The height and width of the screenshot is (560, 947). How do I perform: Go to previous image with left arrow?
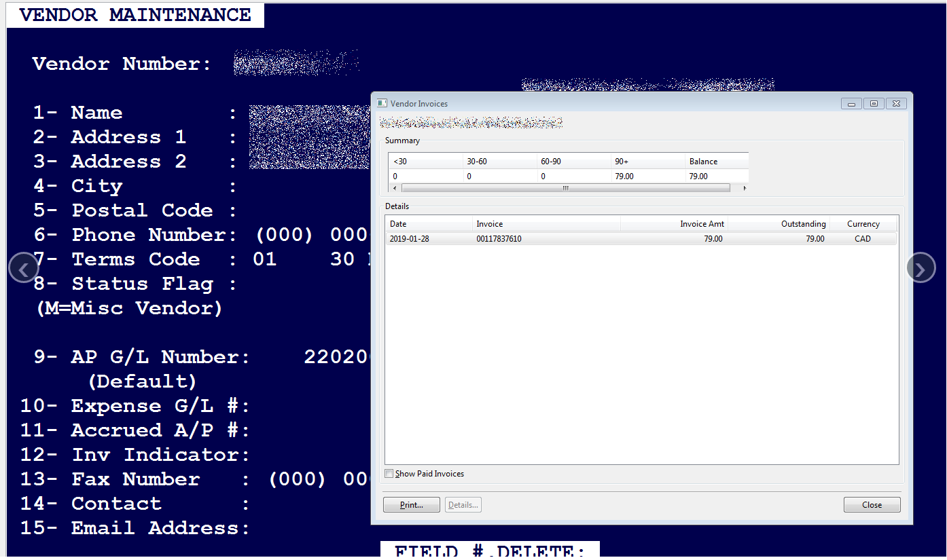pyautogui.click(x=23, y=269)
